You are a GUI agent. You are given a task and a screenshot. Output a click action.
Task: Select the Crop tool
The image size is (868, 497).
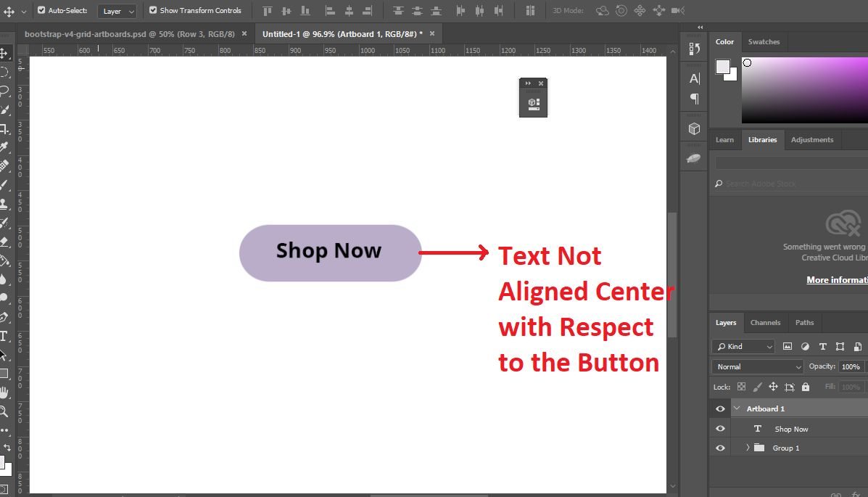pyautogui.click(x=4, y=128)
